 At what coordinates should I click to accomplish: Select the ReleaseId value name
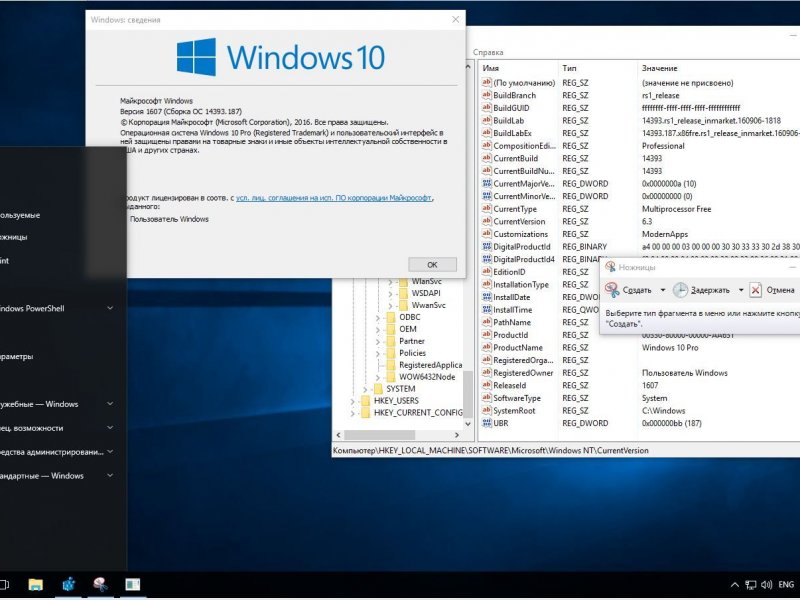tap(509, 385)
